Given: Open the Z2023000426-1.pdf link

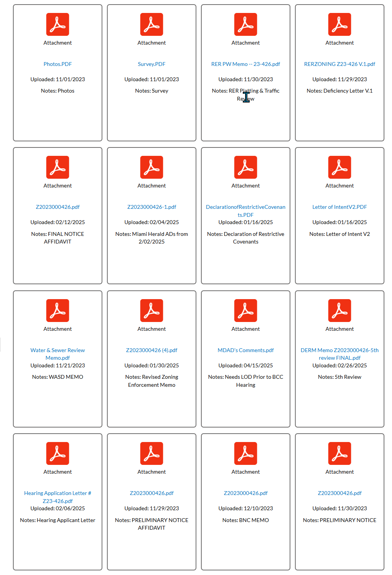Looking at the screenshot, I should point(151,207).
